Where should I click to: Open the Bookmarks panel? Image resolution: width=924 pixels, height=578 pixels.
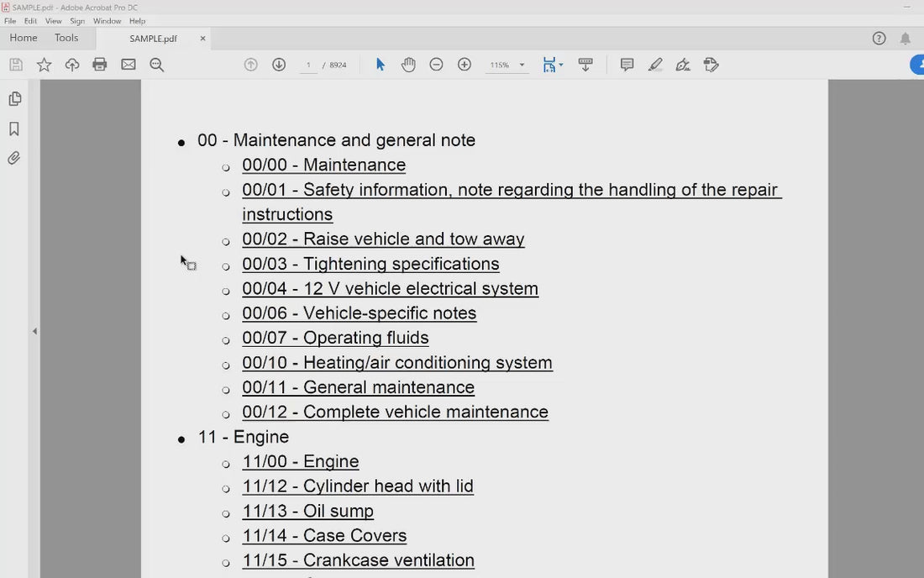[x=13, y=128]
